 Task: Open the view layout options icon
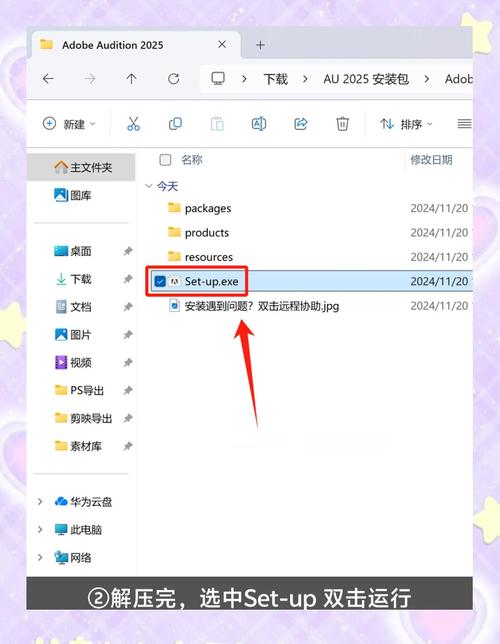tap(464, 124)
